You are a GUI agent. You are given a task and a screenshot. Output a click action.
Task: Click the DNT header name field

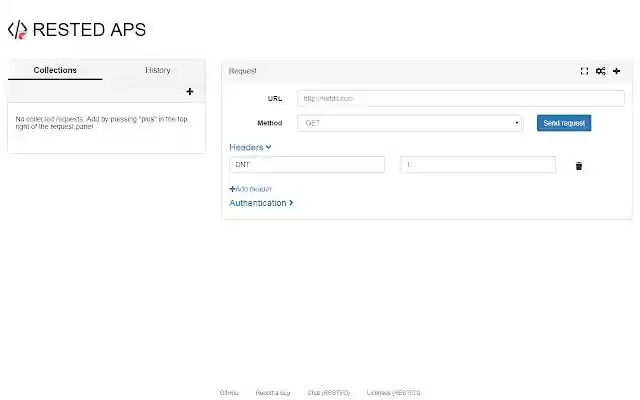(x=307, y=164)
